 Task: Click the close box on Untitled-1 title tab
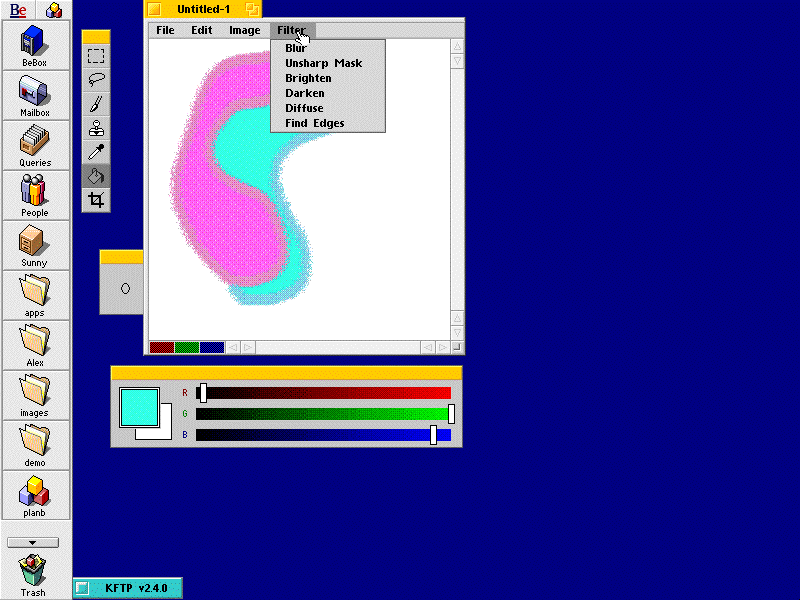(x=155, y=9)
